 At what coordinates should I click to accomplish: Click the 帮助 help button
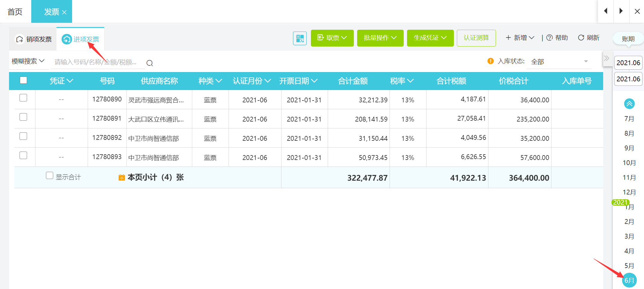[x=557, y=38]
